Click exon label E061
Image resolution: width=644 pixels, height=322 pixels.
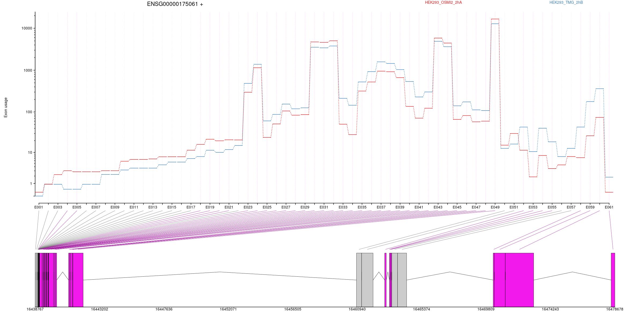click(609, 207)
